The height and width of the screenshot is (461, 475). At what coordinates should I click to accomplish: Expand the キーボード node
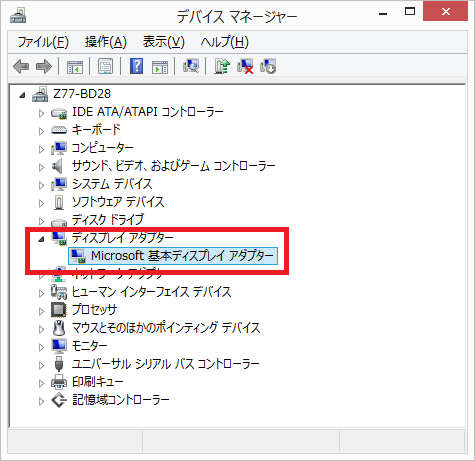41,131
